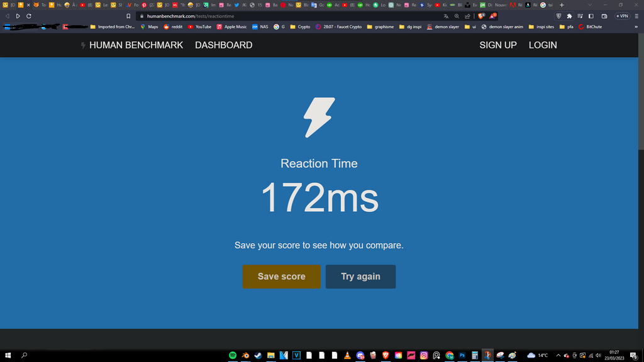Click the Save score button
Screen dimensions: 644x362
click(281, 277)
